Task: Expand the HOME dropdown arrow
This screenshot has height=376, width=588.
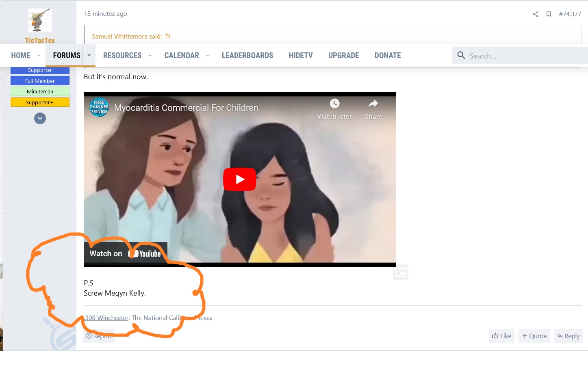Action: 39,56
